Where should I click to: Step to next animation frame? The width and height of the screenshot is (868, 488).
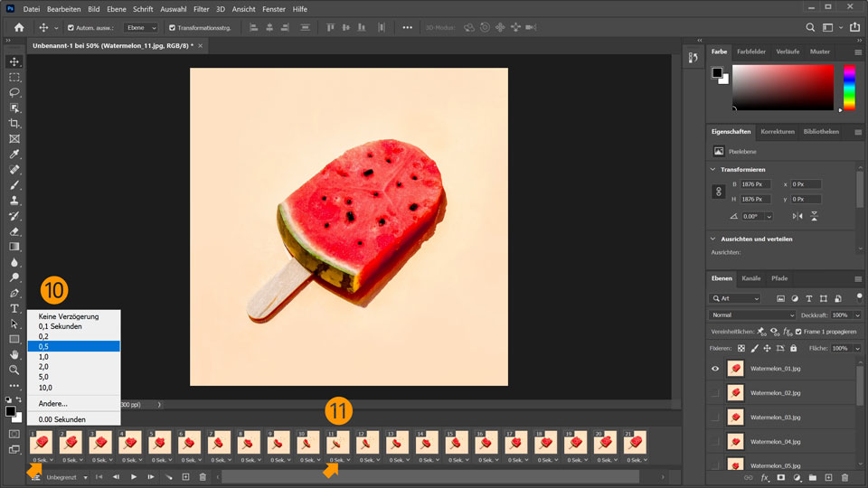(x=151, y=477)
